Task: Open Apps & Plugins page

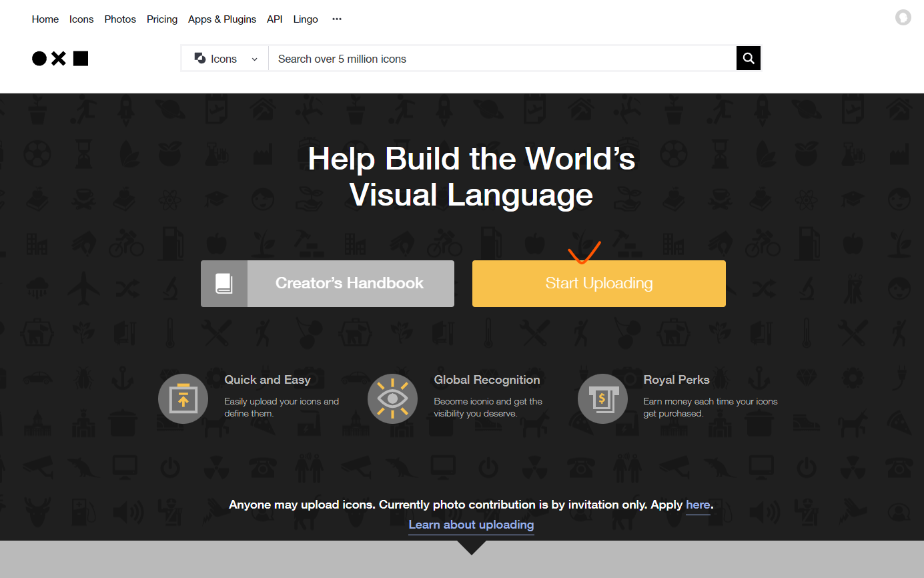Action: pyautogui.click(x=222, y=19)
